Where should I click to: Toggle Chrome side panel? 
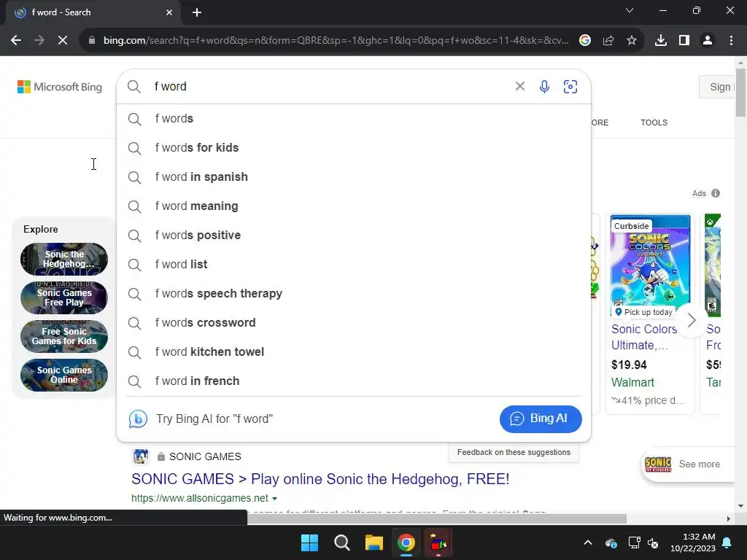click(x=684, y=41)
